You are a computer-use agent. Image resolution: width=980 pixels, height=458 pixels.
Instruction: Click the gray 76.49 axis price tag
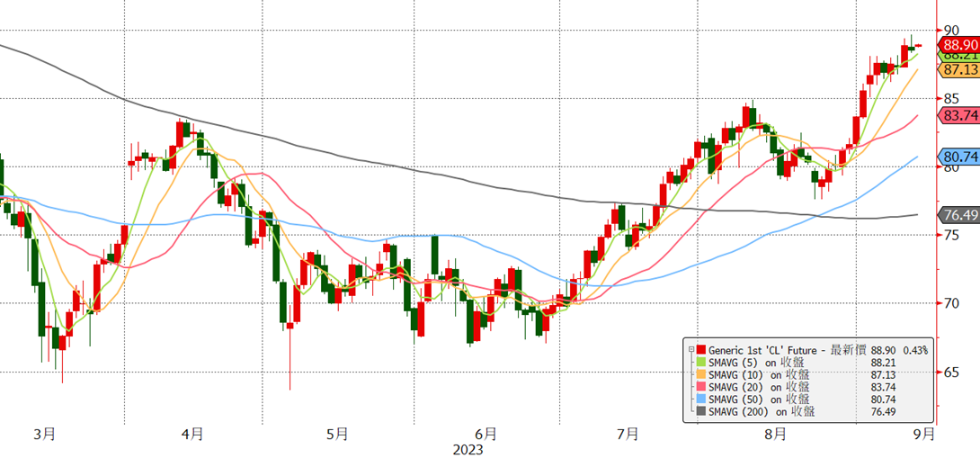coord(958,215)
